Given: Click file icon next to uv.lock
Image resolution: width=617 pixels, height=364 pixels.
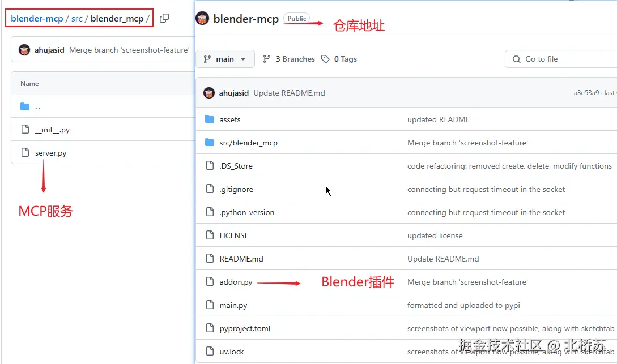Looking at the screenshot, I should pos(210,351).
